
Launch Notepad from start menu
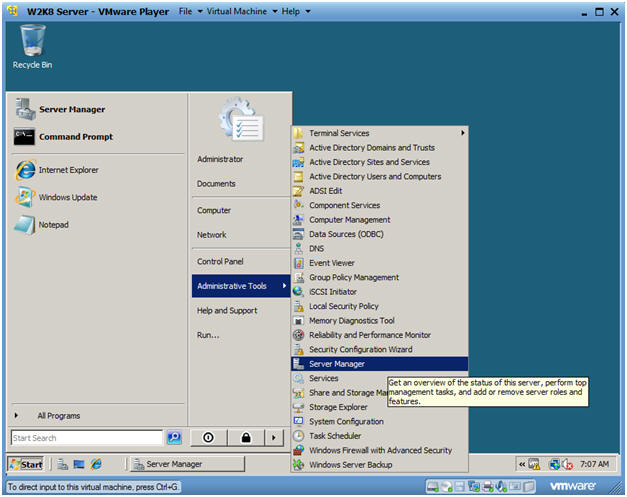pyautogui.click(x=42, y=225)
